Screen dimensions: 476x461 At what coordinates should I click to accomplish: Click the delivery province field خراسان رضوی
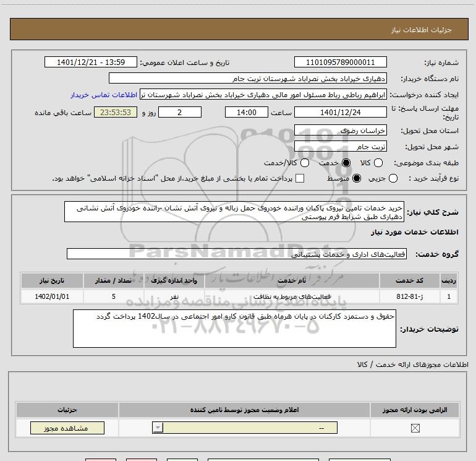click(x=340, y=130)
